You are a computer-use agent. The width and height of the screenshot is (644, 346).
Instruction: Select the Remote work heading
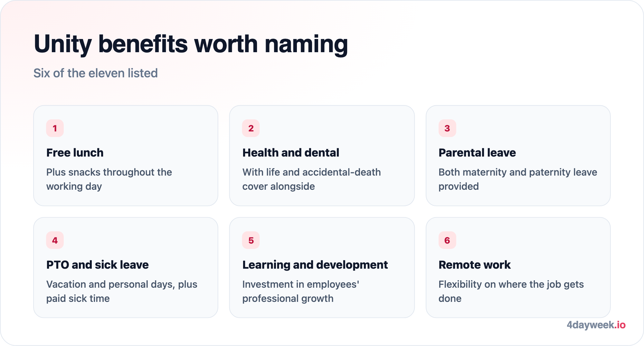tap(475, 265)
